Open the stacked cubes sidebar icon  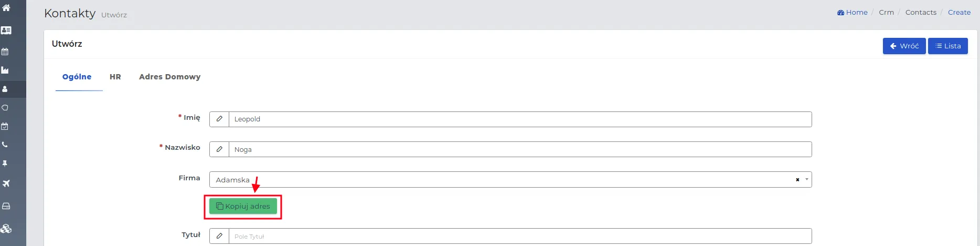click(6, 229)
